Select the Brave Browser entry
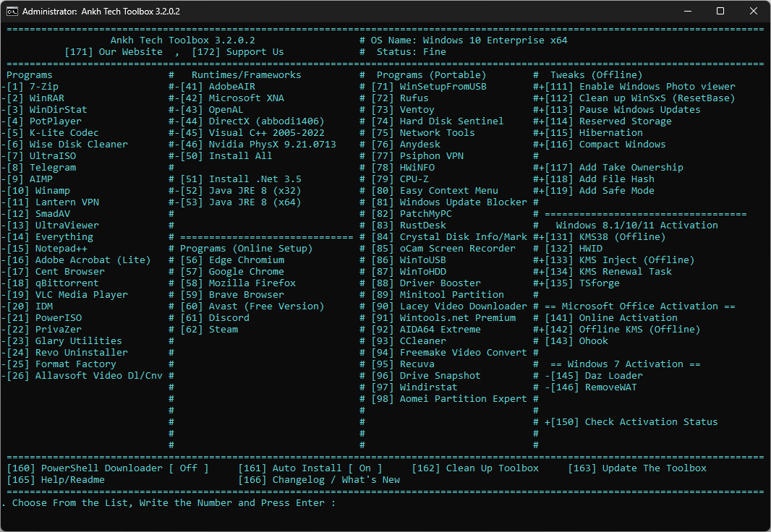The image size is (771, 532). (x=232, y=295)
